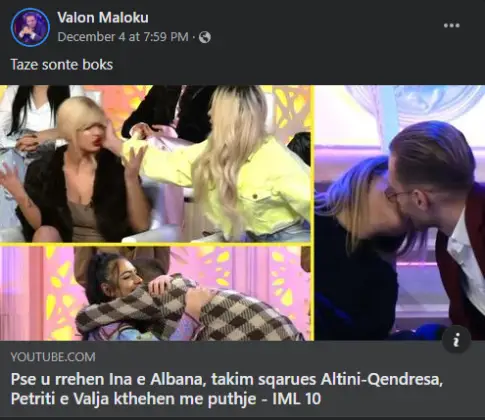485x420 pixels.
Task: Open the top-left fight scene thumbnail
Action: click(x=155, y=163)
